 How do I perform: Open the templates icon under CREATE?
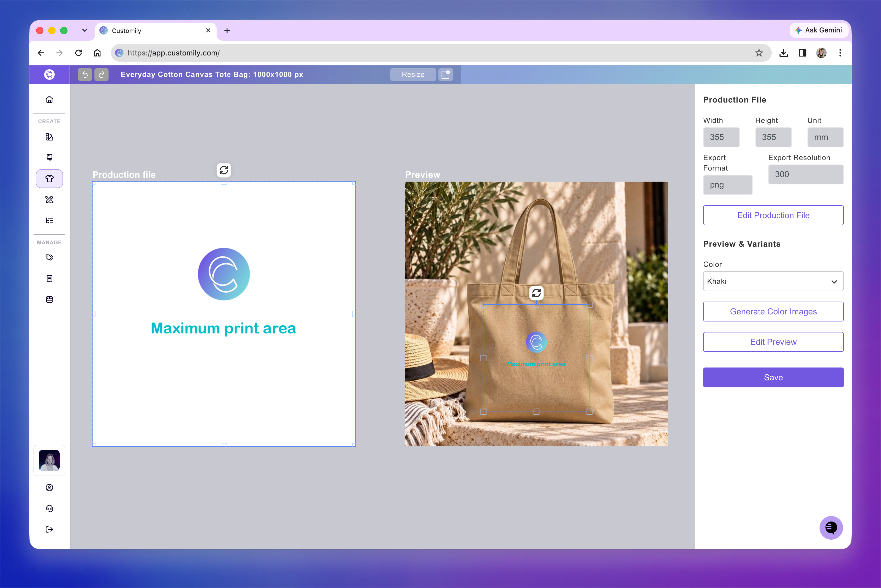pyautogui.click(x=49, y=137)
